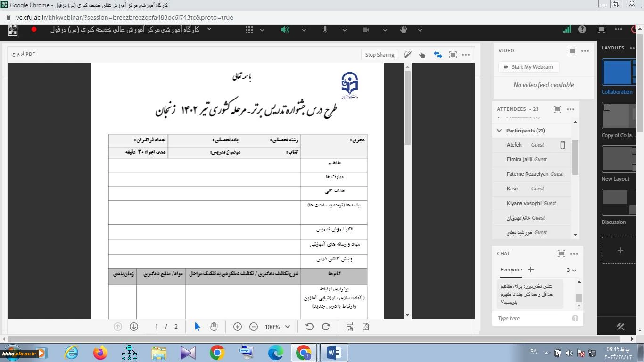Go to next page with down arrow

point(134,327)
